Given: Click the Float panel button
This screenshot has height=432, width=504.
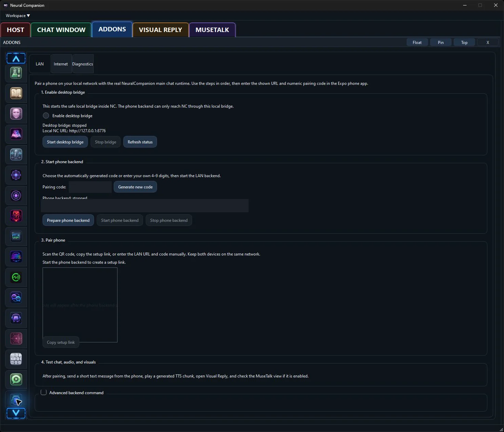Looking at the screenshot, I should pos(417,42).
